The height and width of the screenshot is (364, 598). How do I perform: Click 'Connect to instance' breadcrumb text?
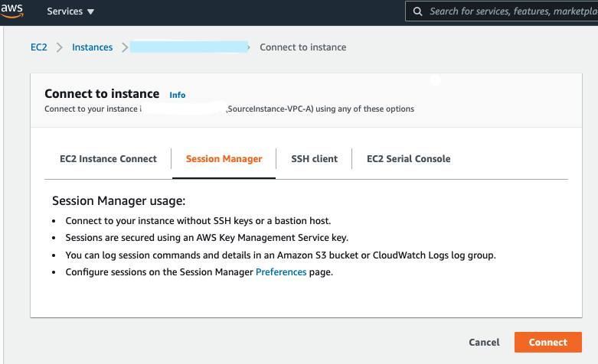303,47
